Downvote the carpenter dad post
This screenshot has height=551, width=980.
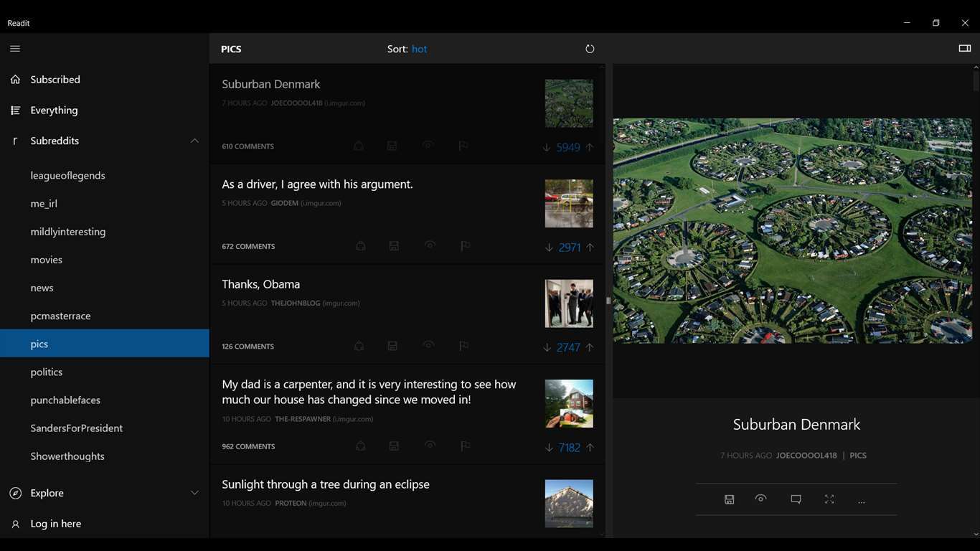tap(549, 448)
